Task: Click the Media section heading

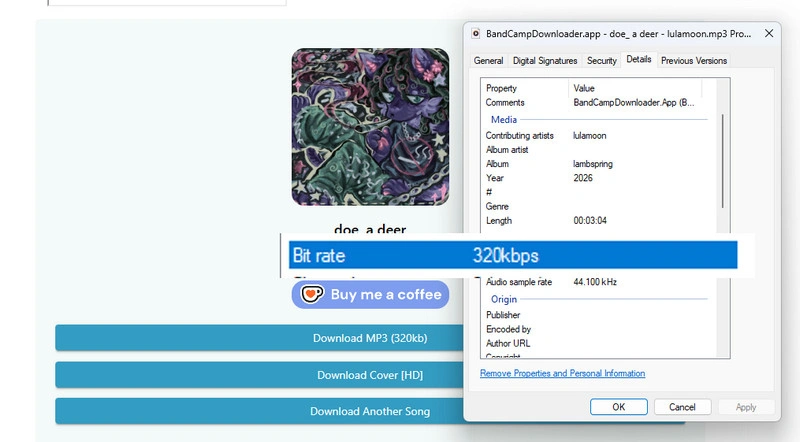Action: pos(504,119)
